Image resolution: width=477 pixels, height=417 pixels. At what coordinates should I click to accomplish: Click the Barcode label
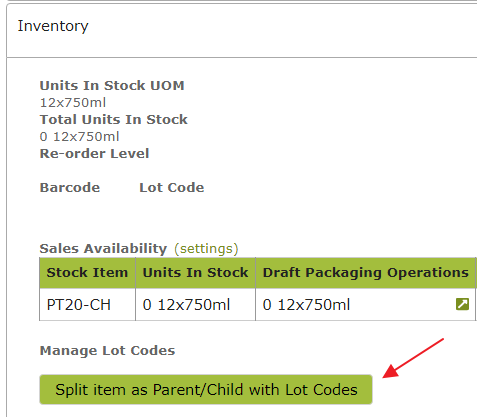[x=70, y=188]
